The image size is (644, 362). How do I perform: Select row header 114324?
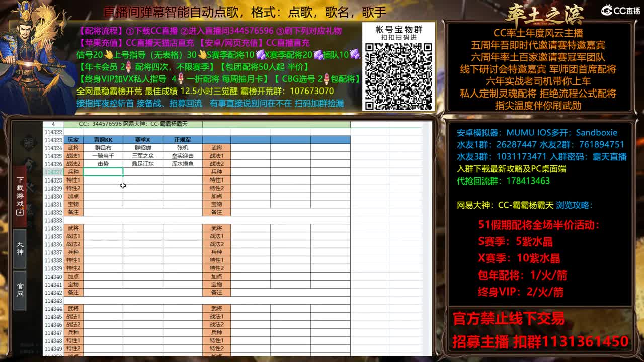click(53, 148)
